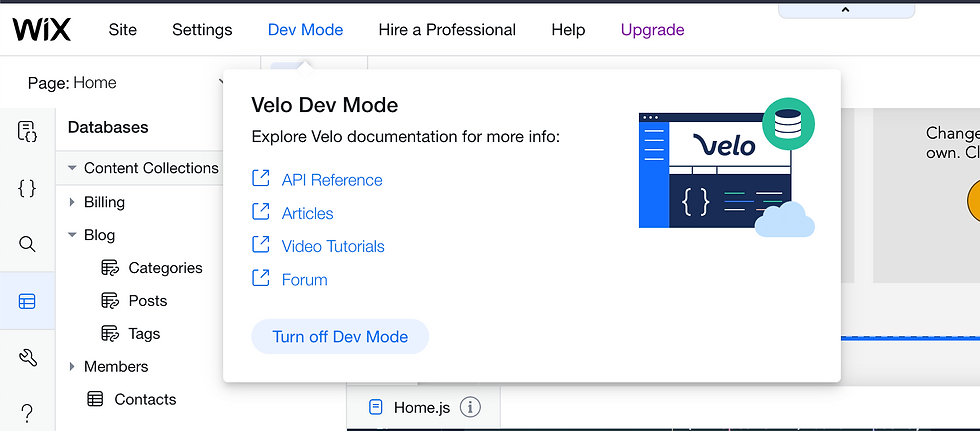The image size is (980, 431).
Task: Collapse the top bar with the up chevron
Action: [846, 9]
